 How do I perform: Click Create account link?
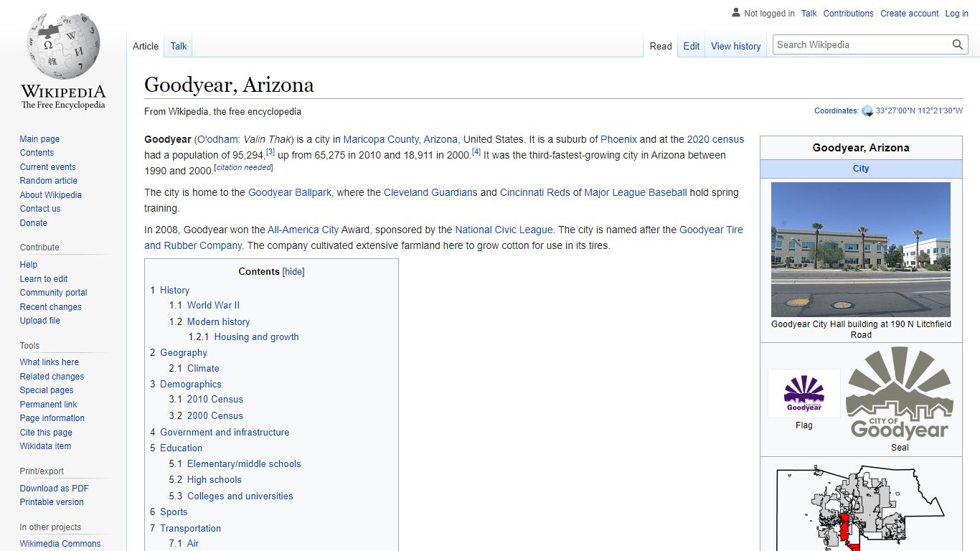point(909,14)
